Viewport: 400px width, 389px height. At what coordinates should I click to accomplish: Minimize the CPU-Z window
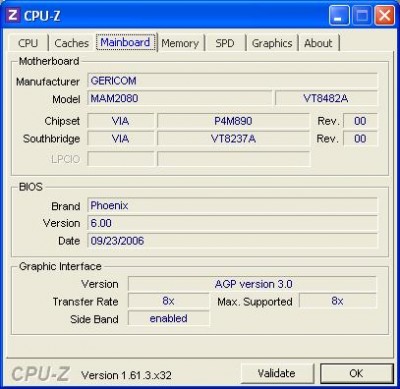339,15
